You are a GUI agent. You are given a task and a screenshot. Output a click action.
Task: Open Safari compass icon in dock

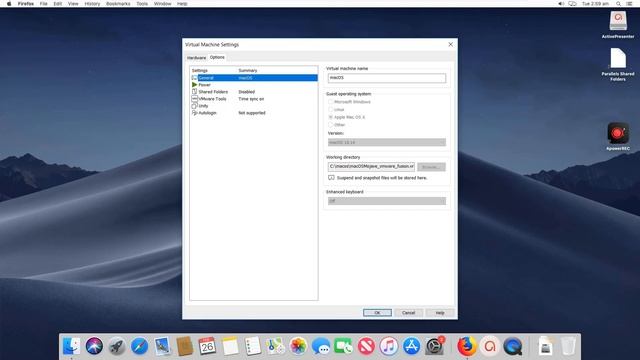pos(140,346)
